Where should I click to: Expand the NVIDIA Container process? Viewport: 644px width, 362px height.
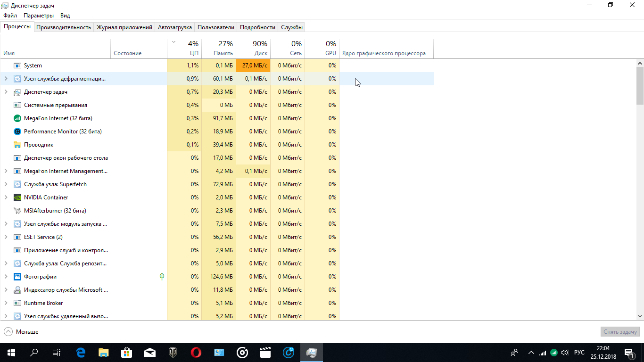[6, 197]
